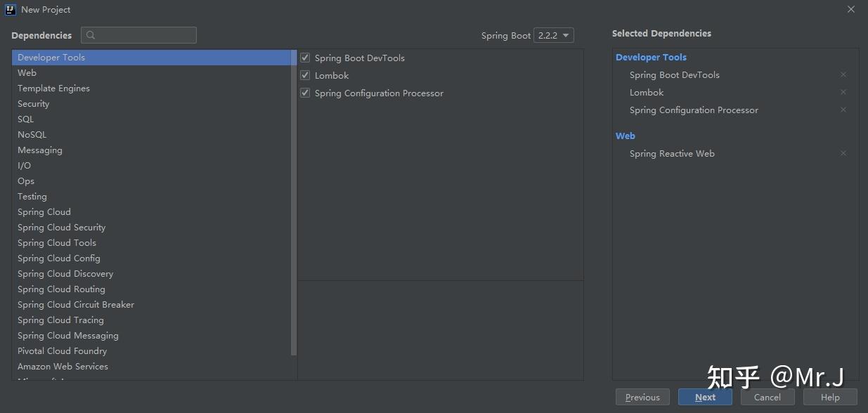Image resolution: width=868 pixels, height=413 pixels.
Task: Click the remove icon next to Spring Boot DevTools
Action: 843,74
